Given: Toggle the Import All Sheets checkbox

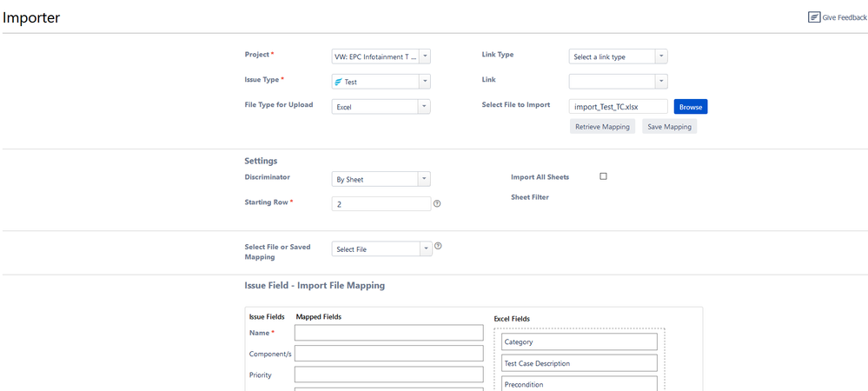Looking at the screenshot, I should point(603,176).
